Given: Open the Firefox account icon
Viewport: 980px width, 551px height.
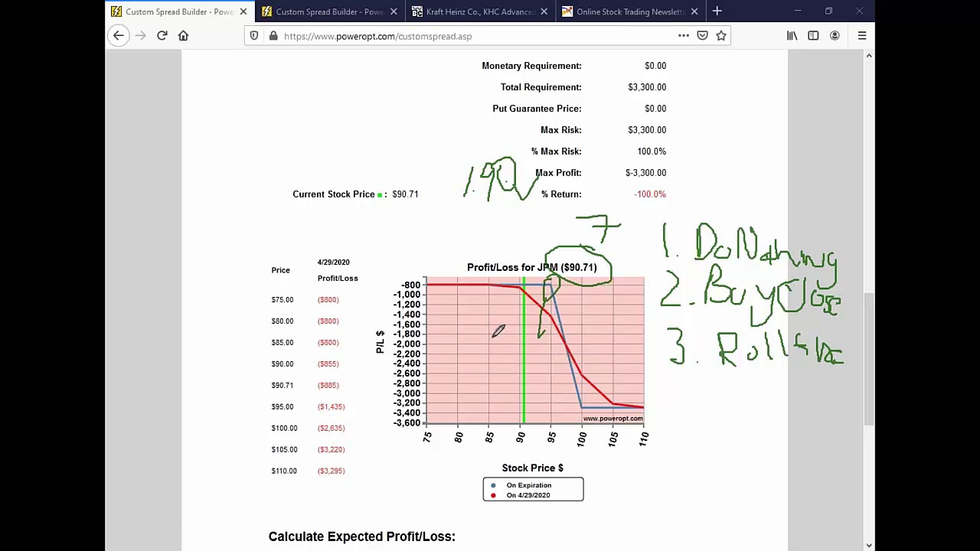Looking at the screenshot, I should point(835,36).
